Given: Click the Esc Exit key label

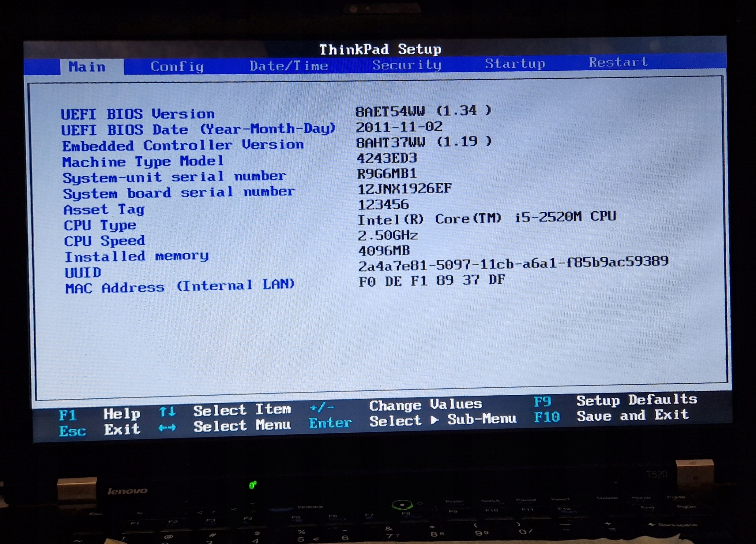Looking at the screenshot, I should [72, 431].
